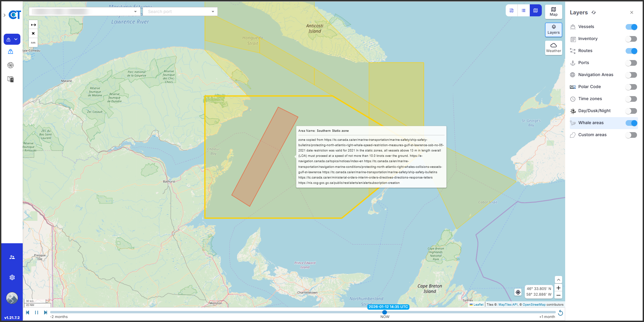Click the Map style button

[553, 12]
